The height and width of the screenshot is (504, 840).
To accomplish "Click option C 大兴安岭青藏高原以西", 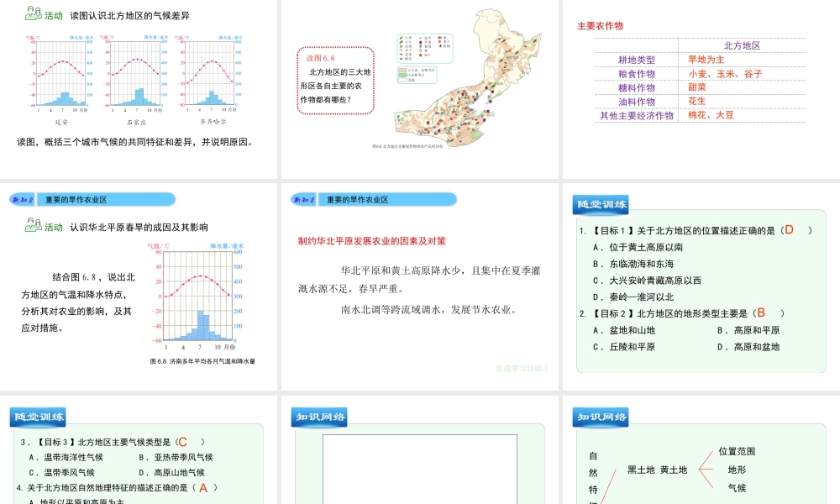I will tap(647, 281).
